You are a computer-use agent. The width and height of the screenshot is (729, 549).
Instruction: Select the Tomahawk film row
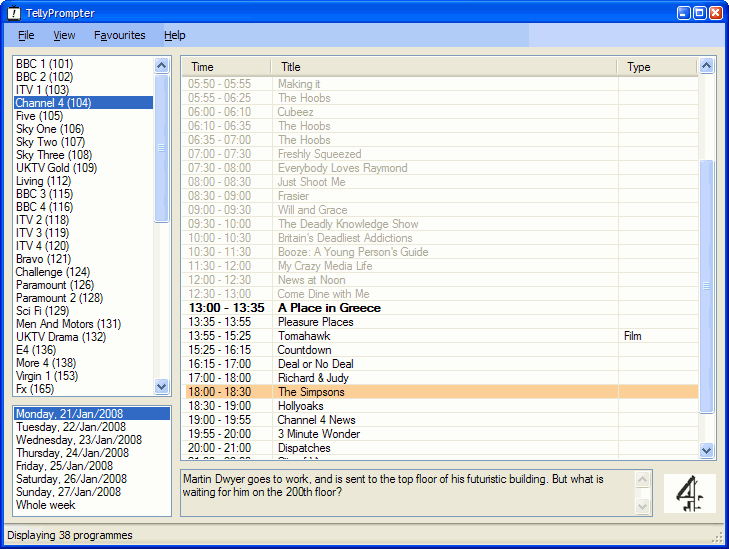(440, 336)
